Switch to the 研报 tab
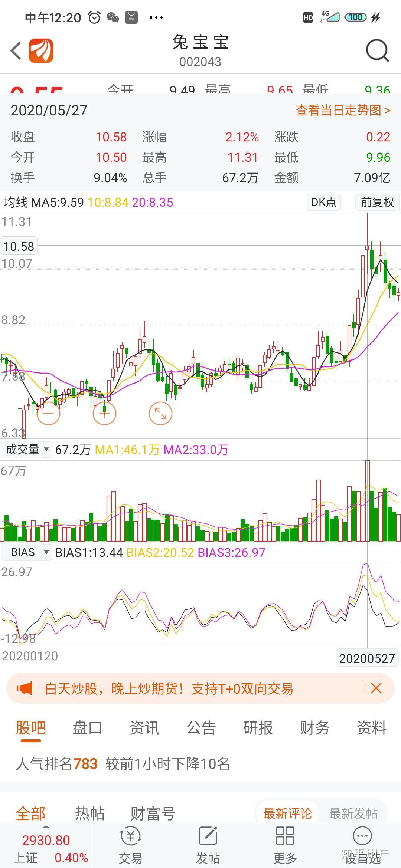This screenshot has width=401, height=868. (258, 728)
